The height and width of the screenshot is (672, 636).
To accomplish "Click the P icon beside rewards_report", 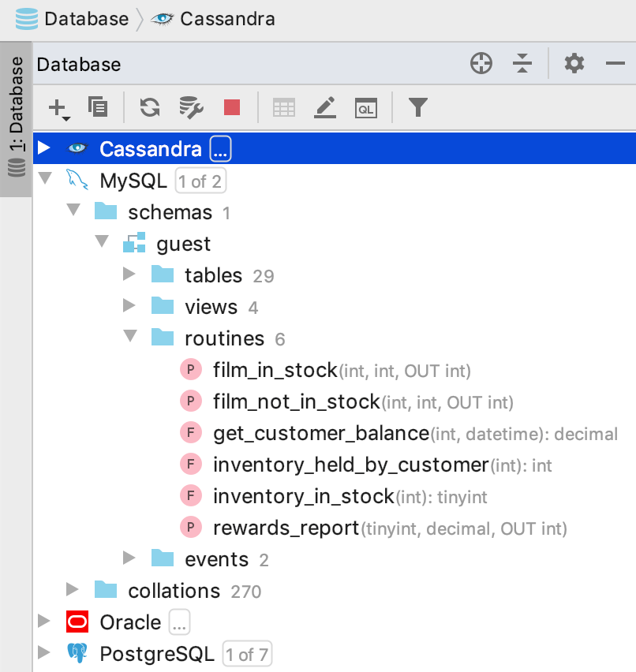I will click(191, 527).
